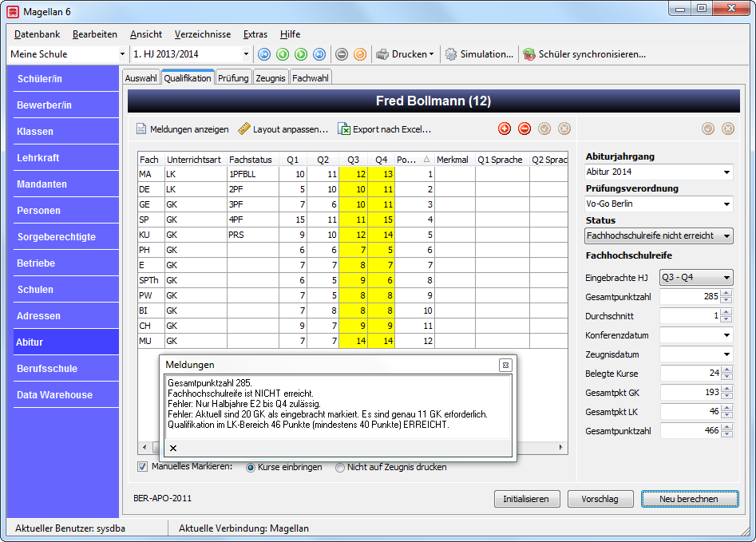Select Kurse einbringen radio button
This screenshot has width=756, height=542.
(x=250, y=467)
